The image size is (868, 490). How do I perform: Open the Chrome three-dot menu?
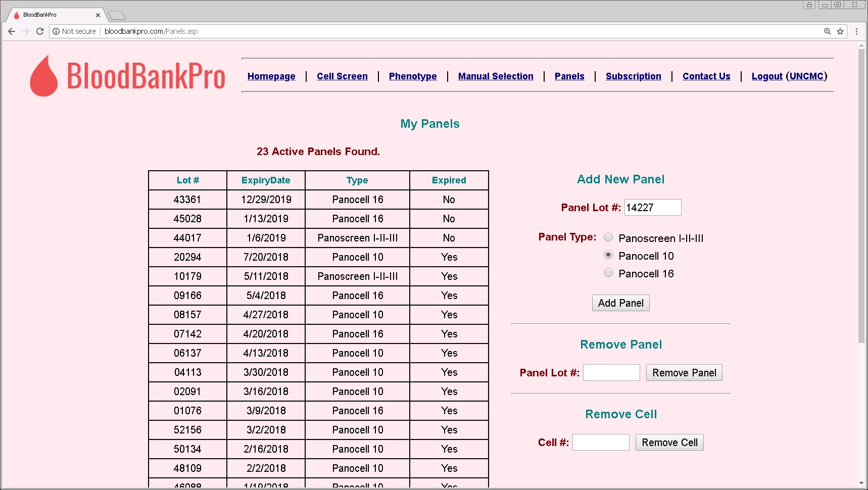[856, 31]
